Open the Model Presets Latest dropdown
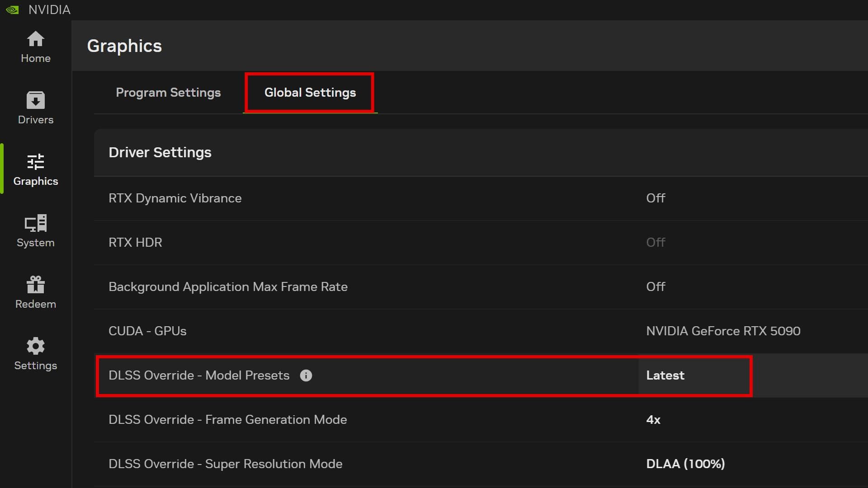 tap(665, 375)
